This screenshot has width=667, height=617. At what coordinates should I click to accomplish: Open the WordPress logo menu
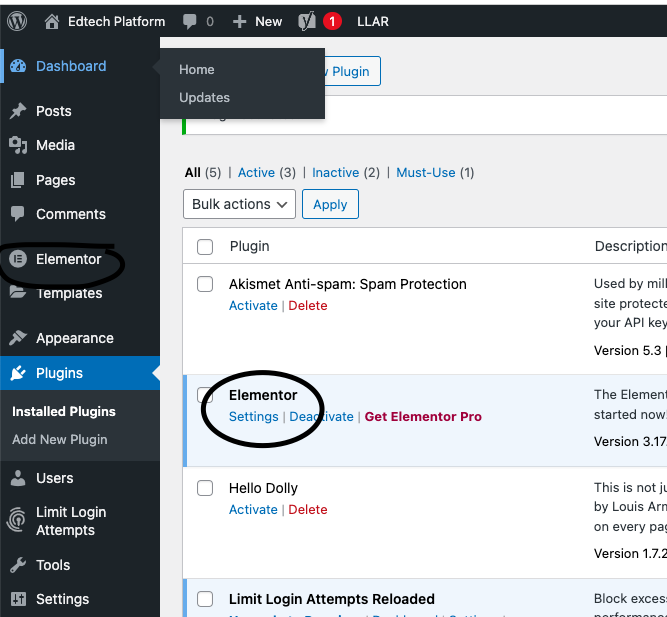[x=17, y=21]
